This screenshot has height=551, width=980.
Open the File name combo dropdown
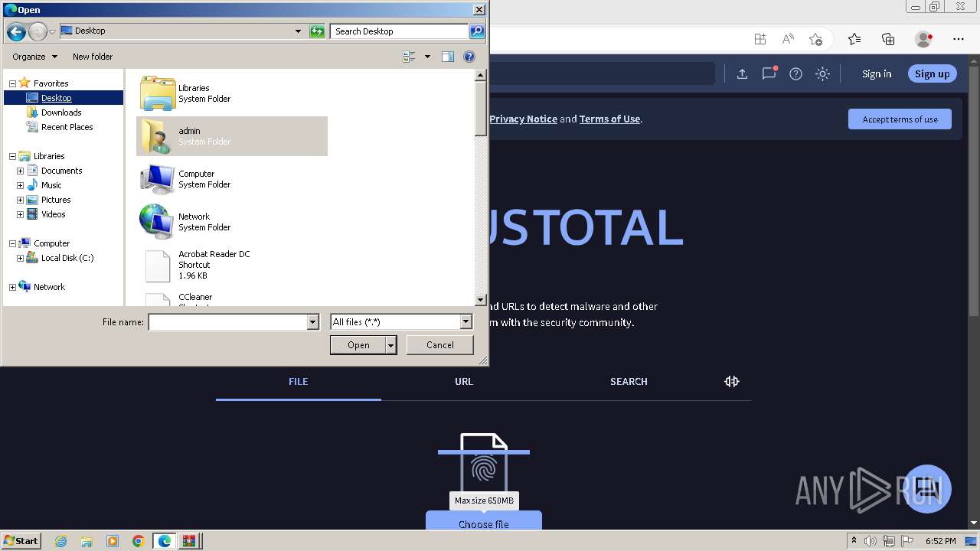[312, 322]
